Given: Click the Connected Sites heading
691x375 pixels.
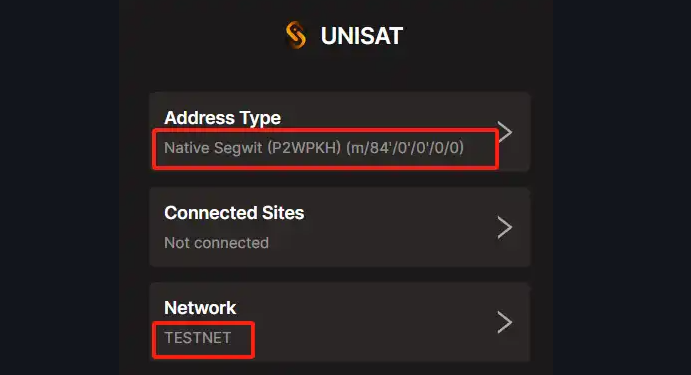Looking at the screenshot, I should [234, 213].
